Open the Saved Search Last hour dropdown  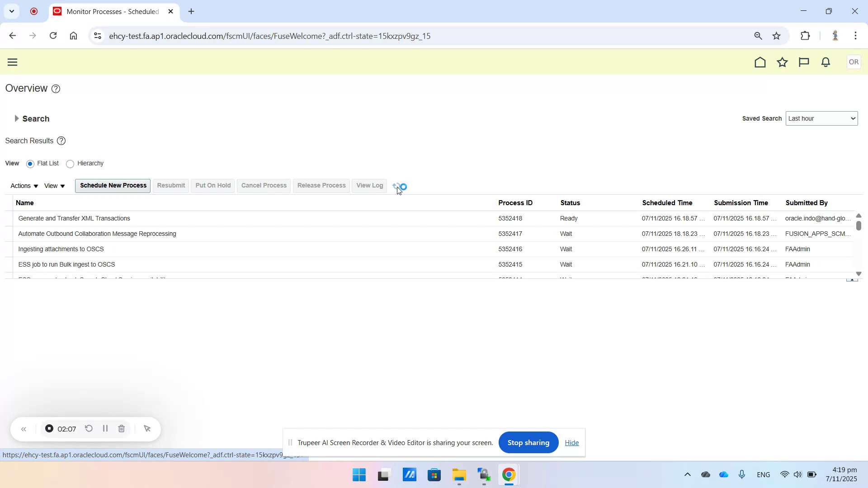[821, 118]
